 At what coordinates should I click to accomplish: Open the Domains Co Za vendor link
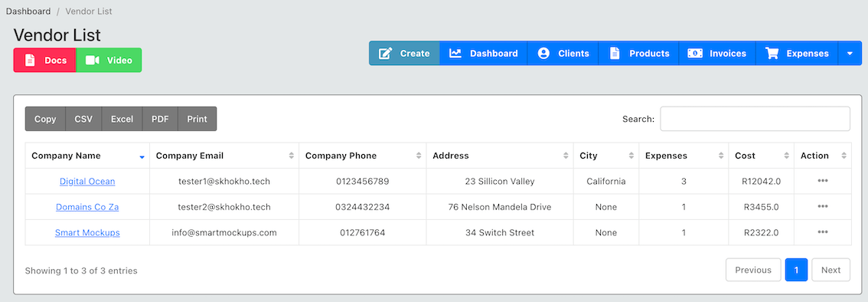[87, 207]
